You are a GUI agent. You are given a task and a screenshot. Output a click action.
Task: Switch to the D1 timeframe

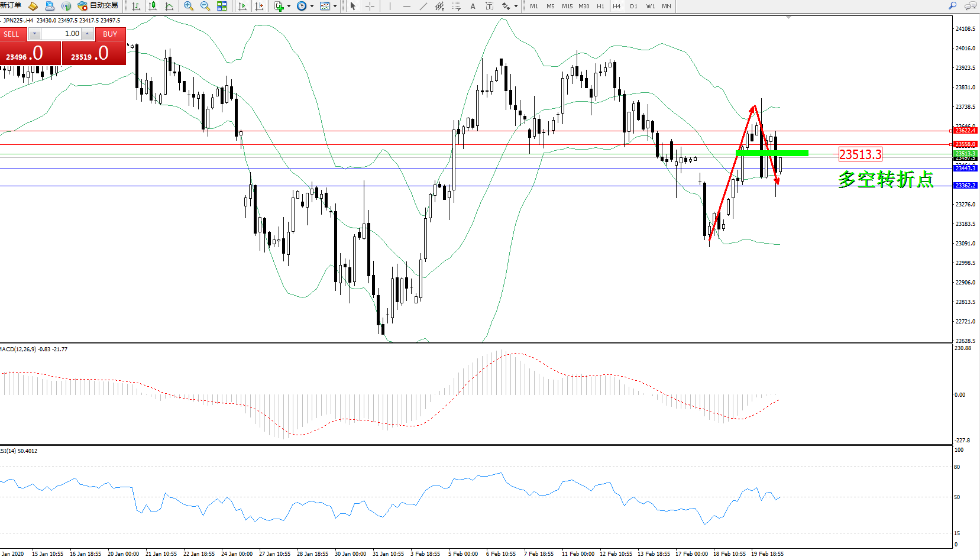(x=633, y=6)
